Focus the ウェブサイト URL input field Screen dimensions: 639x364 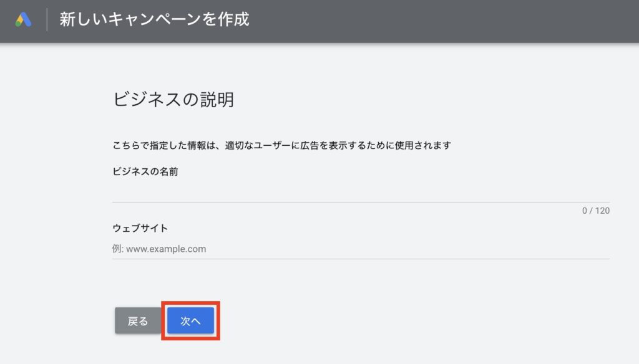tap(361, 249)
